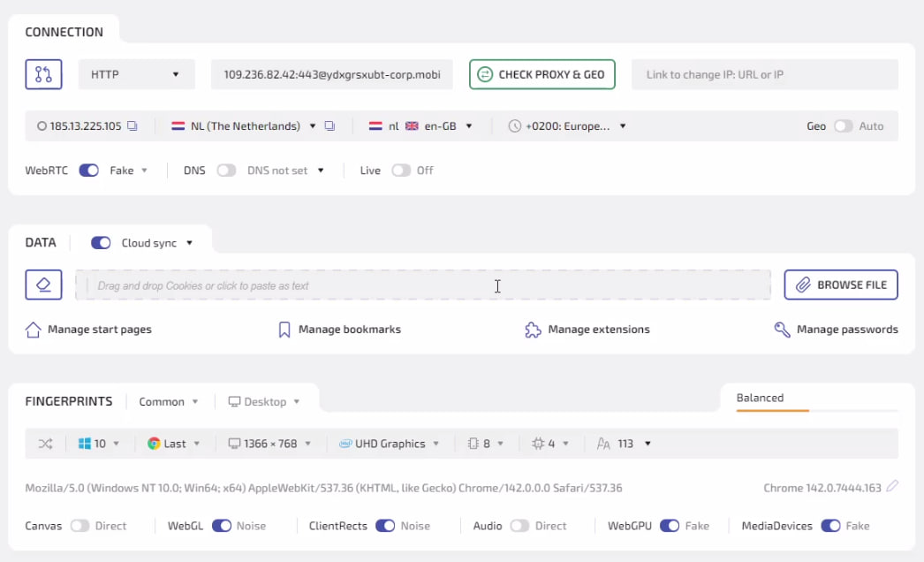The height and width of the screenshot is (562, 924).
Task: Copy the IP address 185.13.225.105
Action: click(133, 125)
